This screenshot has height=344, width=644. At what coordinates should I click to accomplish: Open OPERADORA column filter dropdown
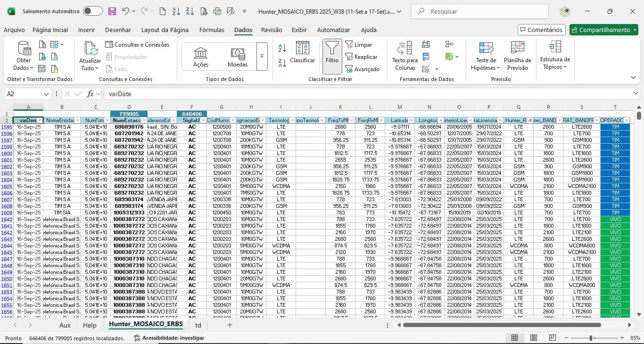pos(627,121)
